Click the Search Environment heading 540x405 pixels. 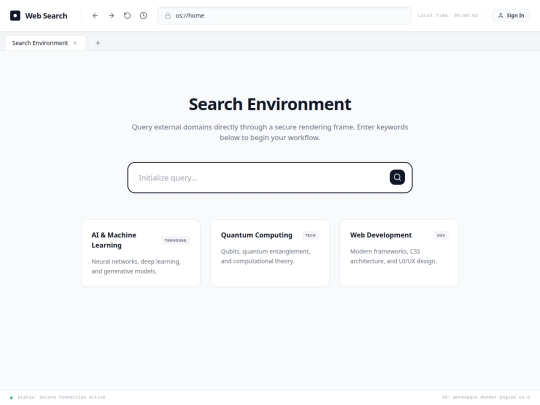coord(270,104)
